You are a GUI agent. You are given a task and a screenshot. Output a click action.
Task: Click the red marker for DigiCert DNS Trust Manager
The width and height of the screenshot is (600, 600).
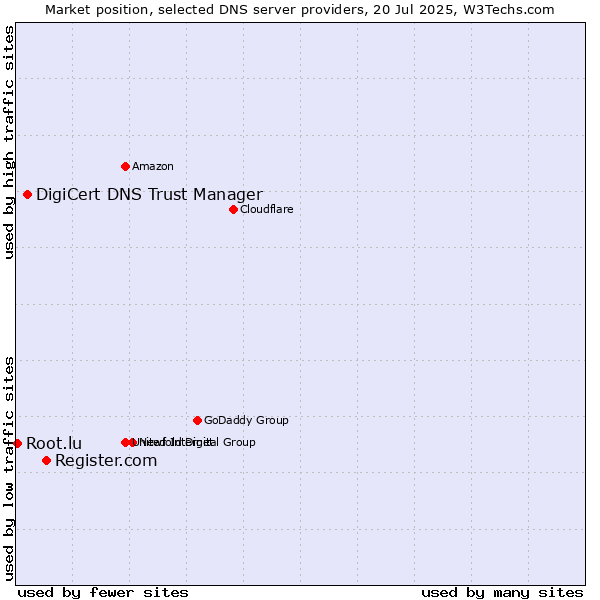[x=27, y=194]
